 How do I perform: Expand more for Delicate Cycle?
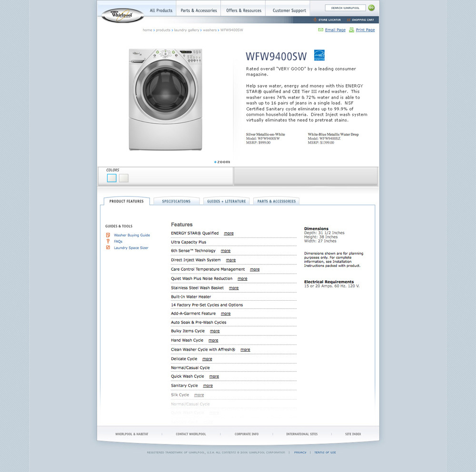(208, 359)
